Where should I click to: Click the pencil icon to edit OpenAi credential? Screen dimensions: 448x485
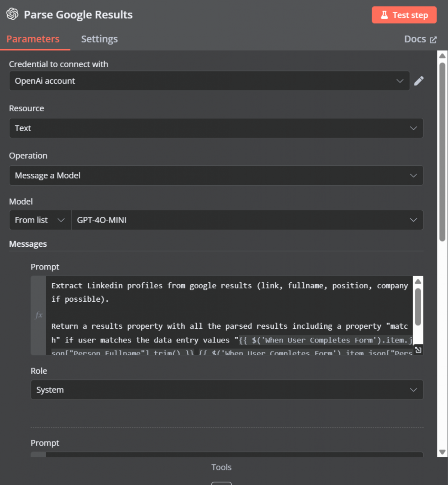click(x=419, y=81)
